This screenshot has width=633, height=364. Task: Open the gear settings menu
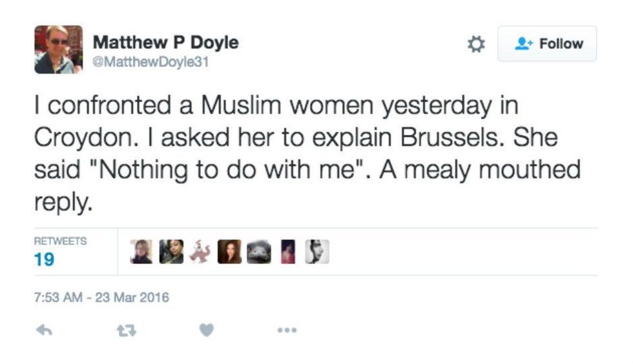pos(476,44)
